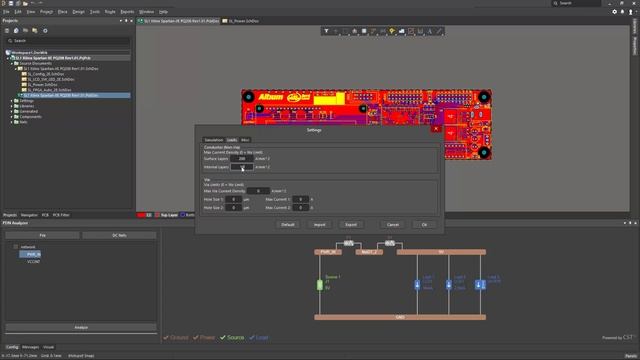The height and width of the screenshot is (360, 640).
Task: Click the folder icon in the Projects panel toolbar
Action: pos(25,31)
